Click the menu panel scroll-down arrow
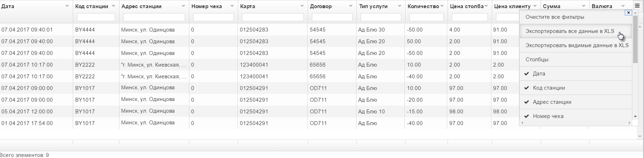This screenshot has width=644, height=158. (635, 116)
